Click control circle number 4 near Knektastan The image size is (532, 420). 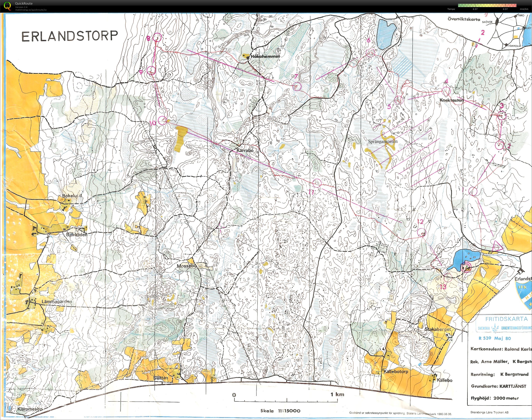(446, 91)
